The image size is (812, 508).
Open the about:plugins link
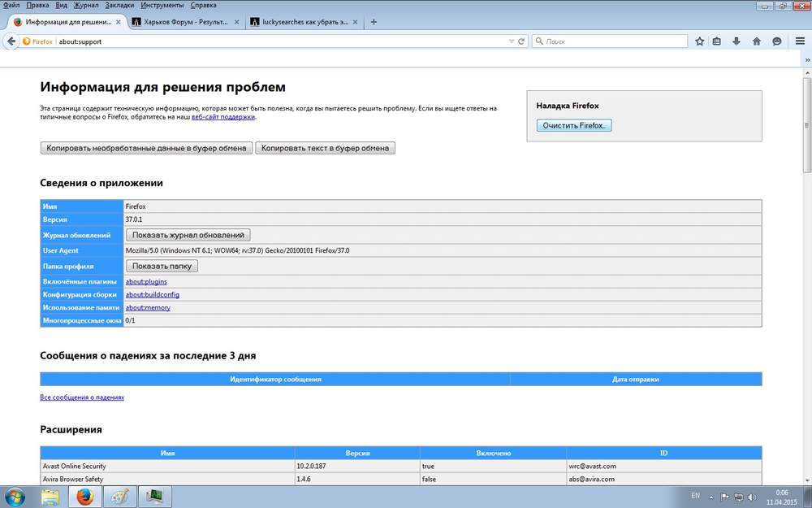[x=146, y=281]
